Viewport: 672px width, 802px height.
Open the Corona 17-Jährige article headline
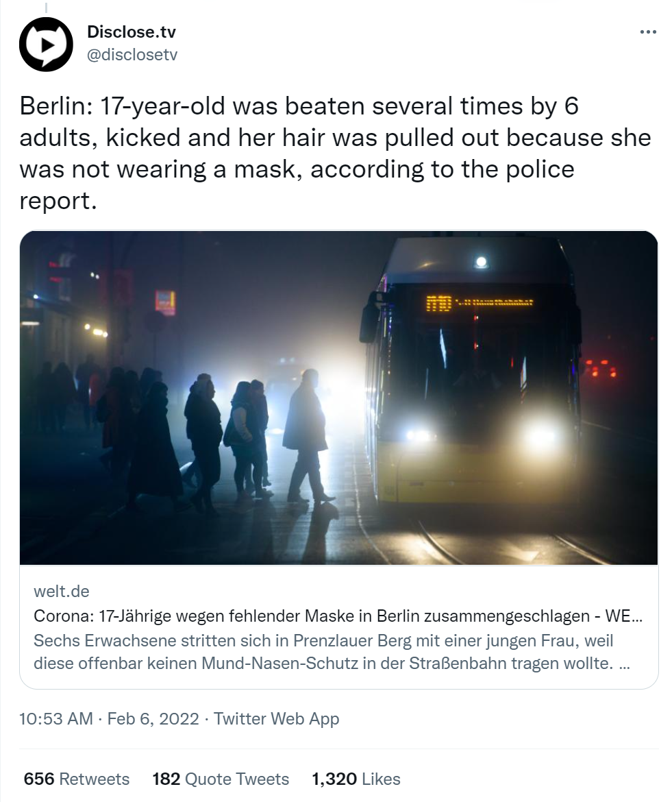(x=338, y=616)
